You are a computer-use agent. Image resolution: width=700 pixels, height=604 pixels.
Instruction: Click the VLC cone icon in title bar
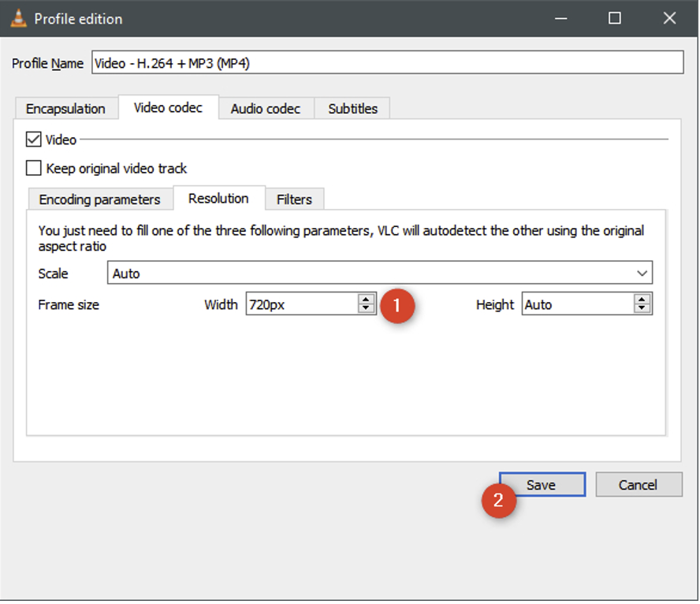click(18, 18)
